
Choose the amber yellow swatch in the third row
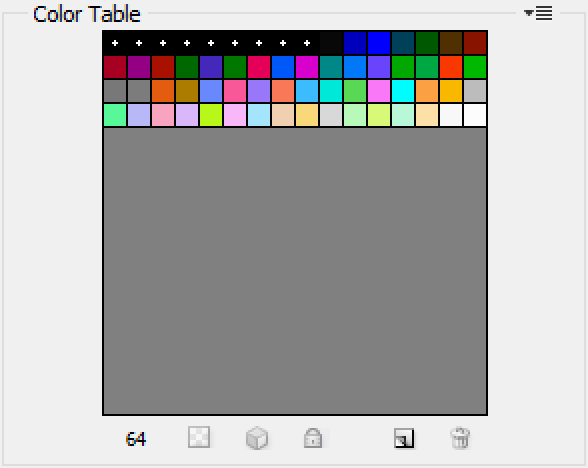pyautogui.click(x=451, y=91)
